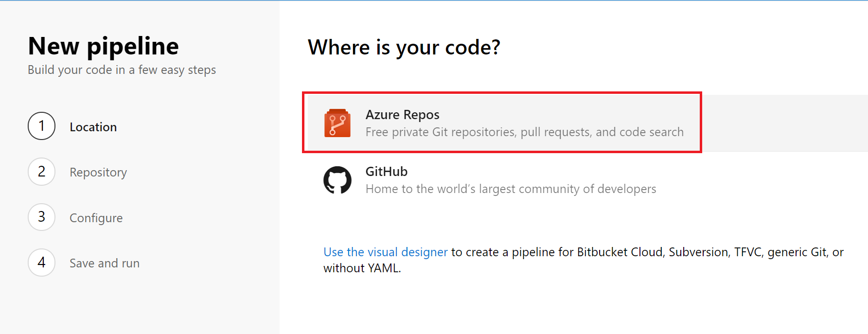Select the step 1 circle
The width and height of the screenshot is (868, 334).
[x=42, y=126]
